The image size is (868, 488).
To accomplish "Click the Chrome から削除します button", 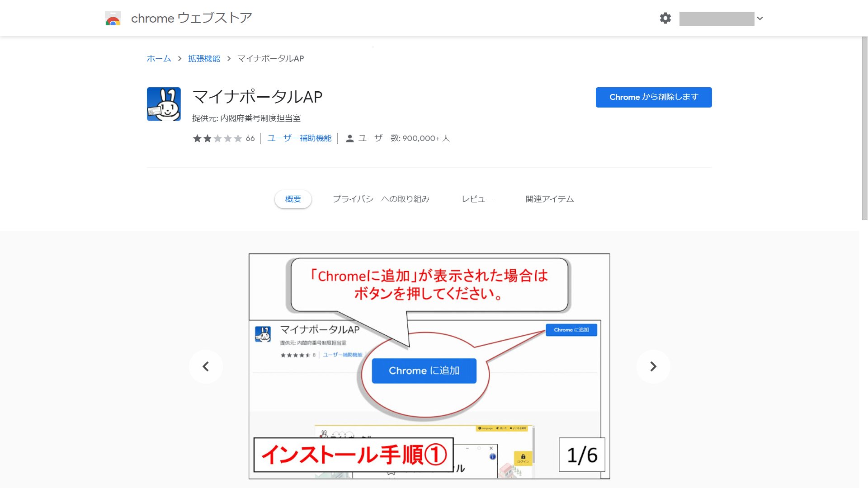I will [x=654, y=97].
